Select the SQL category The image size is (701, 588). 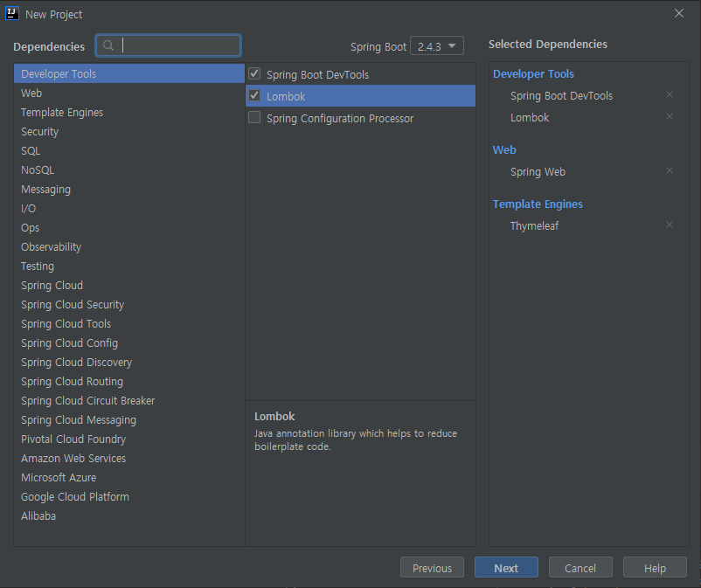pos(31,150)
